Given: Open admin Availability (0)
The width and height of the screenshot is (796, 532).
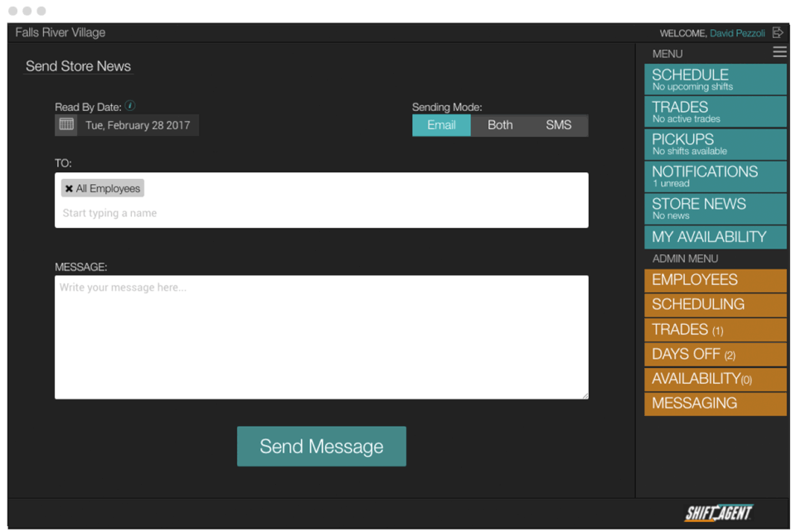Looking at the screenshot, I should pos(716,379).
